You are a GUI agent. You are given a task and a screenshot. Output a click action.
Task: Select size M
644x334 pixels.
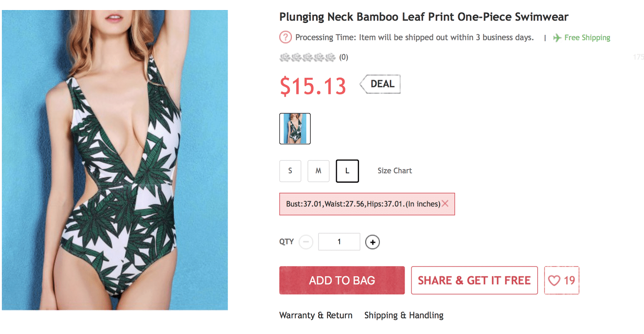click(318, 171)
